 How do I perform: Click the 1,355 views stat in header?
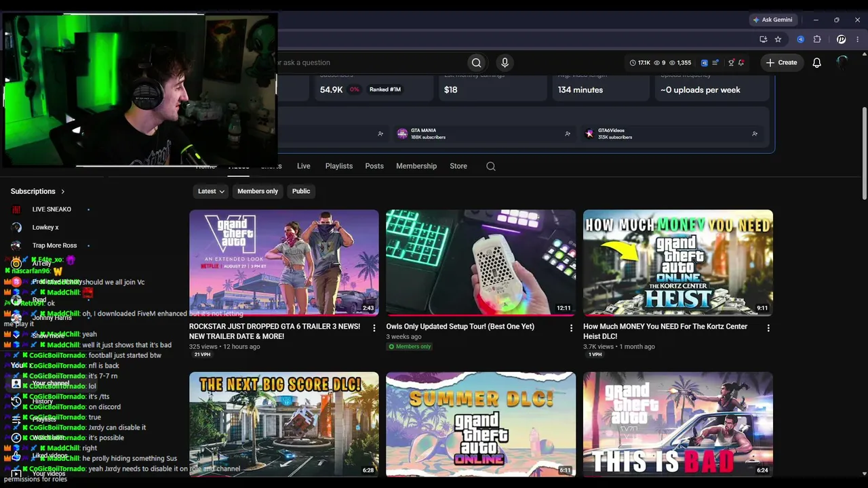(x=680, y=62)
